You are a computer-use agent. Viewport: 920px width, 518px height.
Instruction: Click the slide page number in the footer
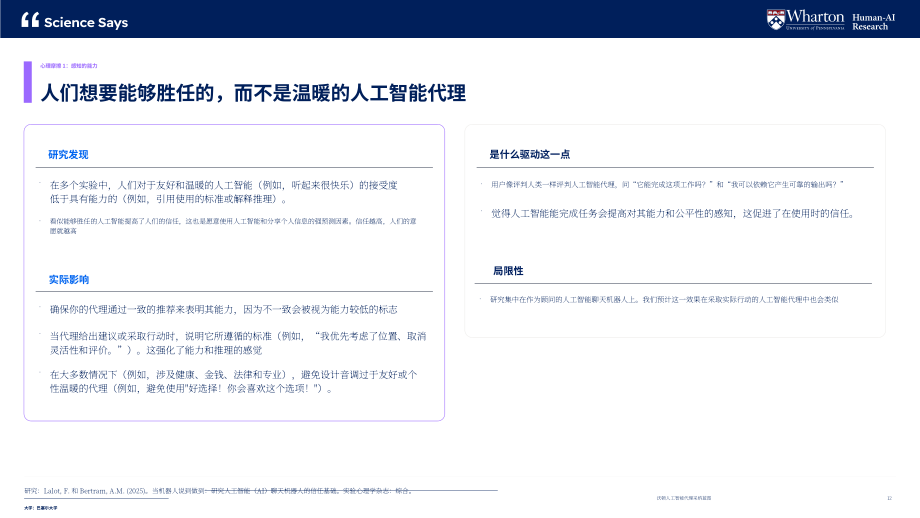(x=889, y=498)
